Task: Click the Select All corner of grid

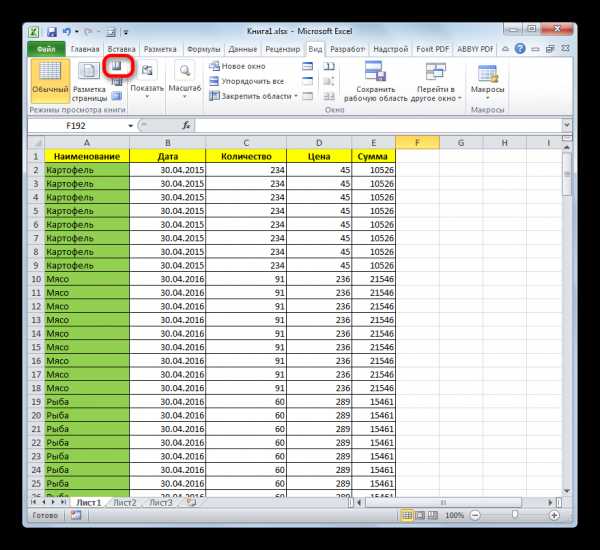Action: point(36,143)
